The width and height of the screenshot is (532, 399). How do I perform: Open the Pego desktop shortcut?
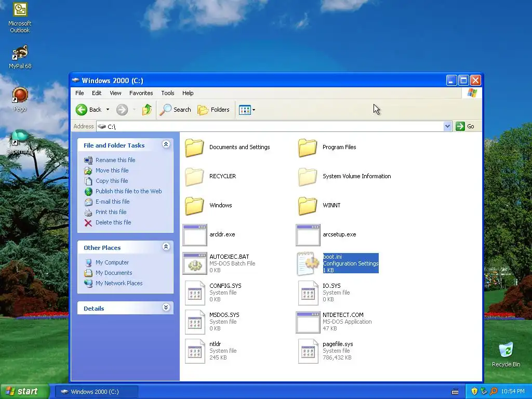click(20, 99)
